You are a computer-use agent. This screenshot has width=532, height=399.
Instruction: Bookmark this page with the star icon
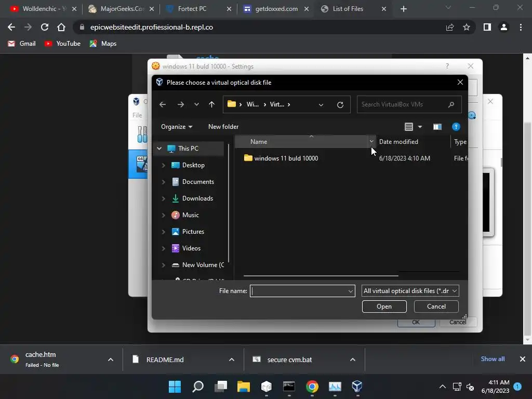coord(467,27)
